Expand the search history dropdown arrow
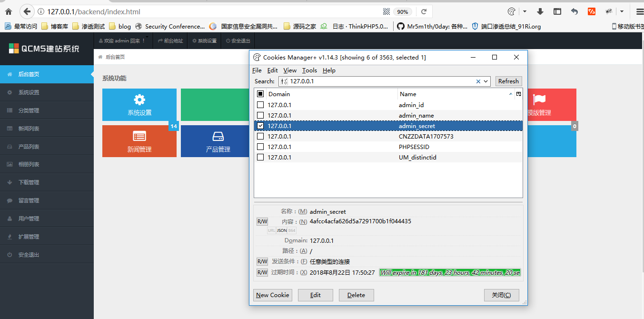This screenshot has height=319, width=644. tap(486, 81)
